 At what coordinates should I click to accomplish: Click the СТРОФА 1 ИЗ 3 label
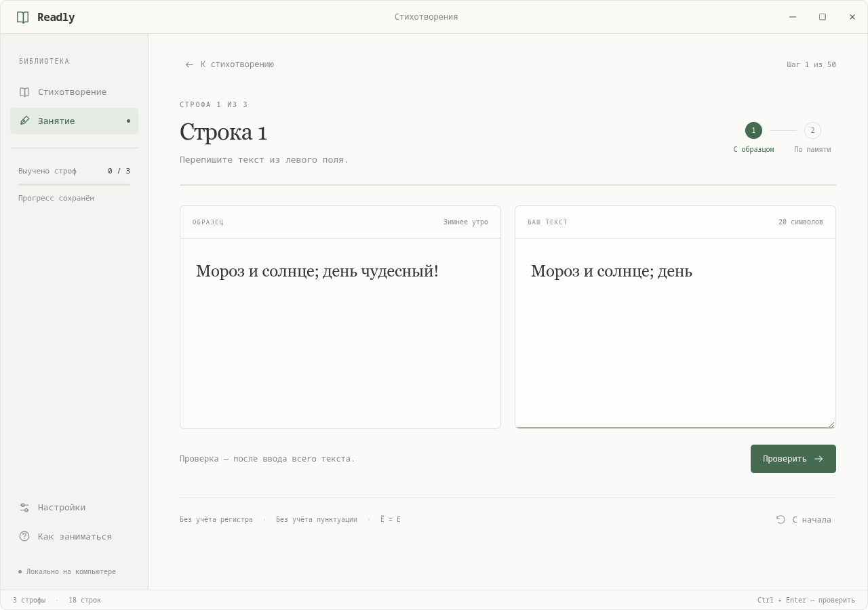tap(214, 105)
